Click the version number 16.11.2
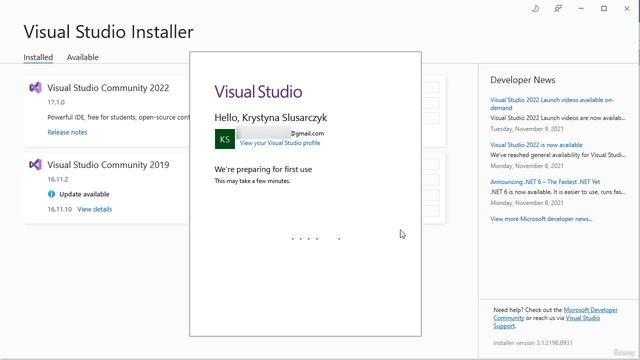The width and height of the screenshot is (640, 360). [x=58, y=179]
